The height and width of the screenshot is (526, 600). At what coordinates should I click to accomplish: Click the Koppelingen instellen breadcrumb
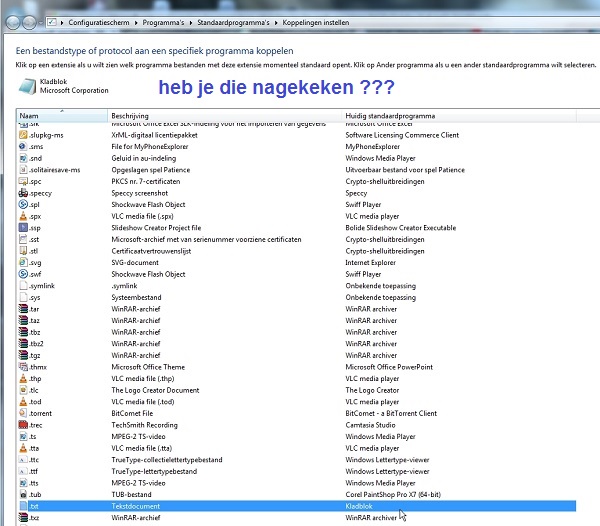316,23
